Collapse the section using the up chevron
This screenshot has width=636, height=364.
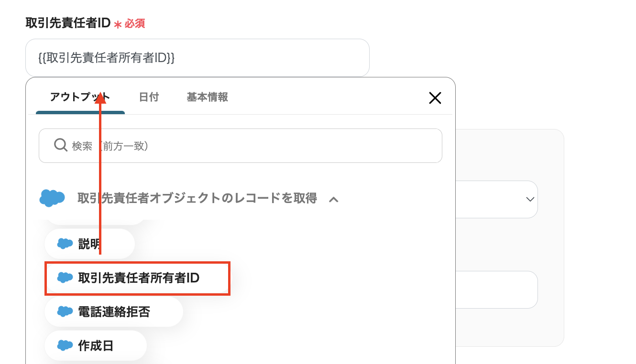click(x=334, y=199)
